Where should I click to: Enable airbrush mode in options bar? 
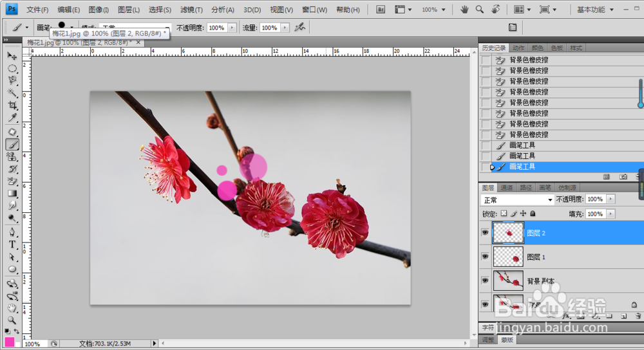pos(300,28)
